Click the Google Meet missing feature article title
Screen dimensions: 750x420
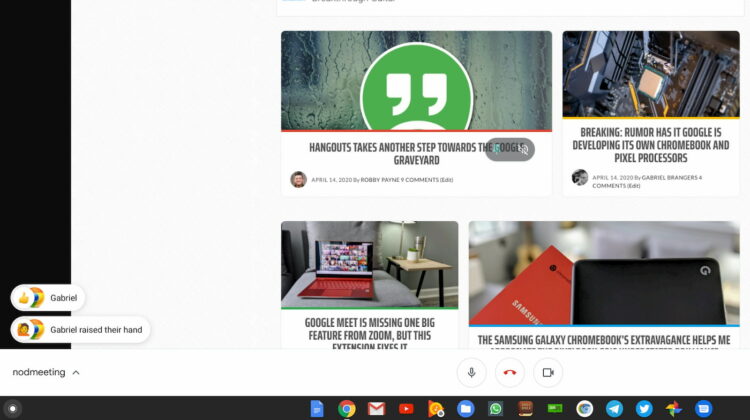coord(369,330)
